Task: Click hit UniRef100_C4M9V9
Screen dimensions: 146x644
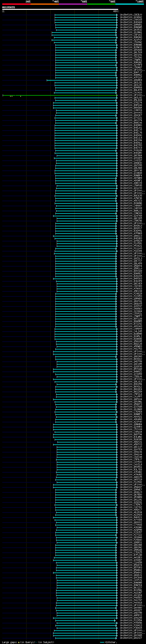Action: click(131, 329)
